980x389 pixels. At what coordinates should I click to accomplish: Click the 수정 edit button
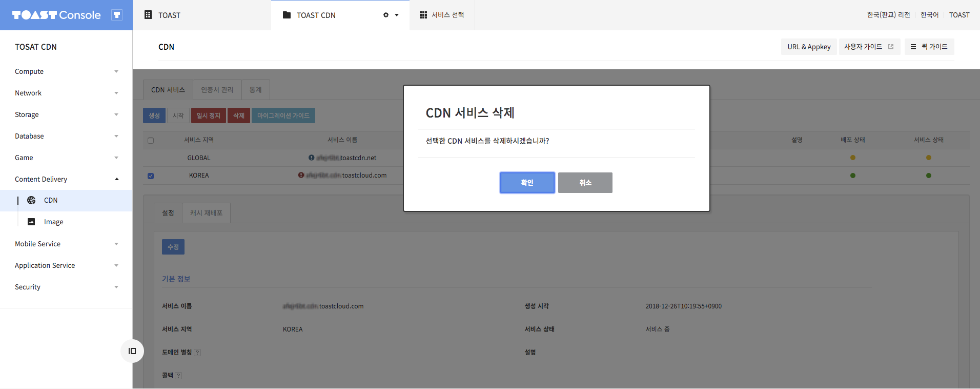point(173,247)
